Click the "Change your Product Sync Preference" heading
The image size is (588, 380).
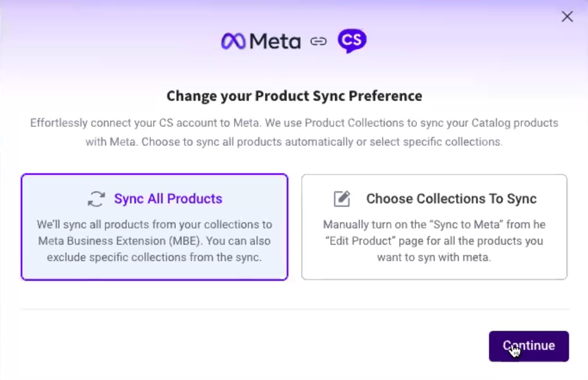[294, 96]
